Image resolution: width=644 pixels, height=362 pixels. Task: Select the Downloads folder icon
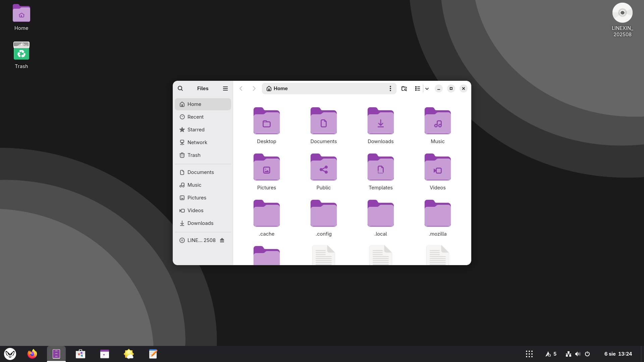coord(380,121)
